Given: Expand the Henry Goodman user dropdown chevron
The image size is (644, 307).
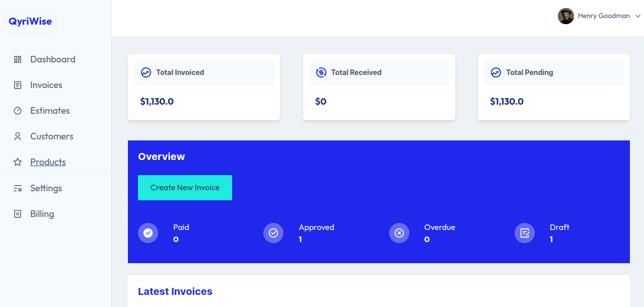Looking at the screenshot, I should (638, 16).
